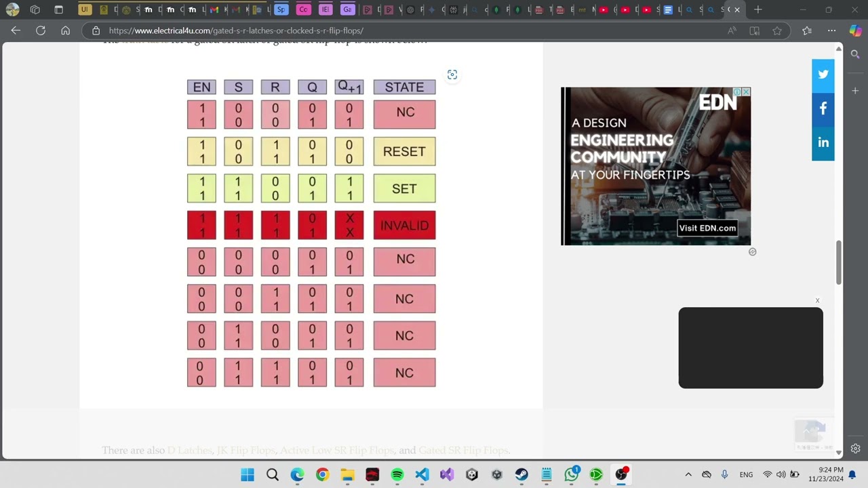Dismiss the dark floating video box
Image resolution: width=868 pixels, height=488 pixels.
pyautogui.click(x=817, y=300)
